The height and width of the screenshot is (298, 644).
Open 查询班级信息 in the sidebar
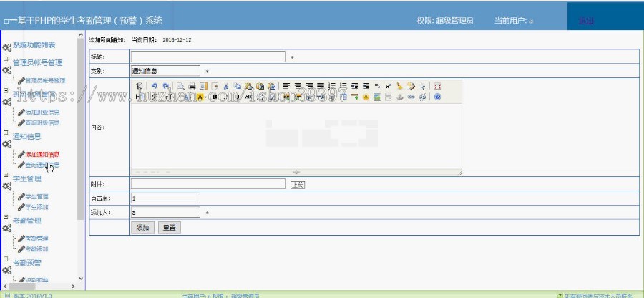[x=42, y=122]
